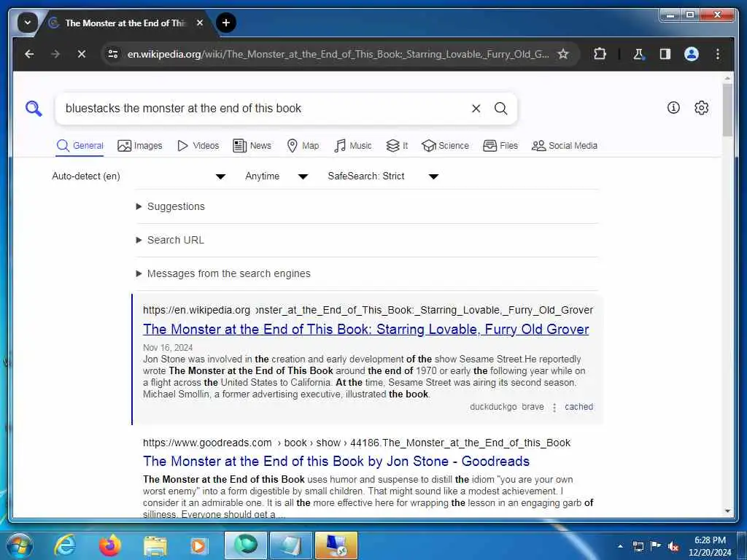Focus the search query input field
The image size is (747, 560).
tap(264, 109)
